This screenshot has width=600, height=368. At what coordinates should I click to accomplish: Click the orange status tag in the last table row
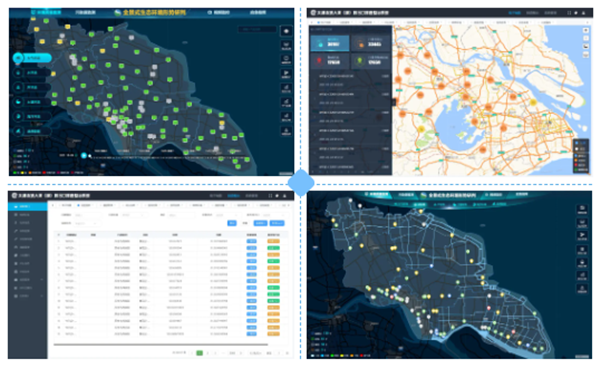click(273, 334)
